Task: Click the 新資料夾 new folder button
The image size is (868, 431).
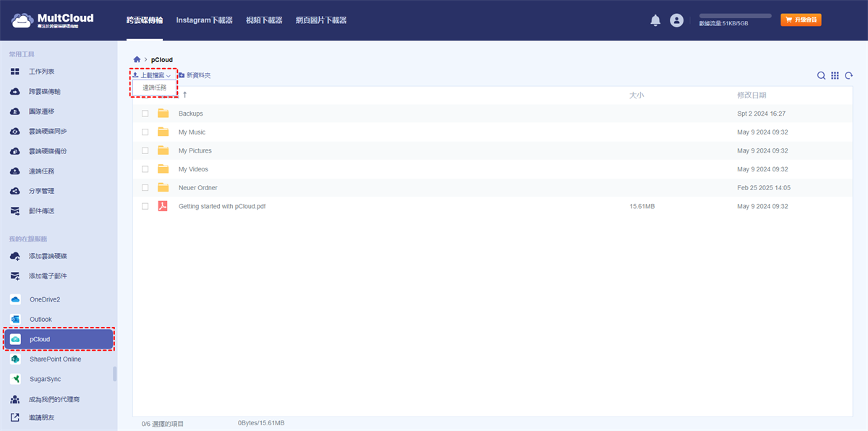Action: [x=194, y=75]
